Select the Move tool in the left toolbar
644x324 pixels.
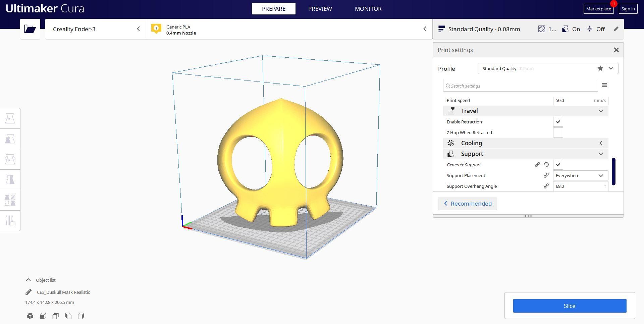(x=10, y=118)
